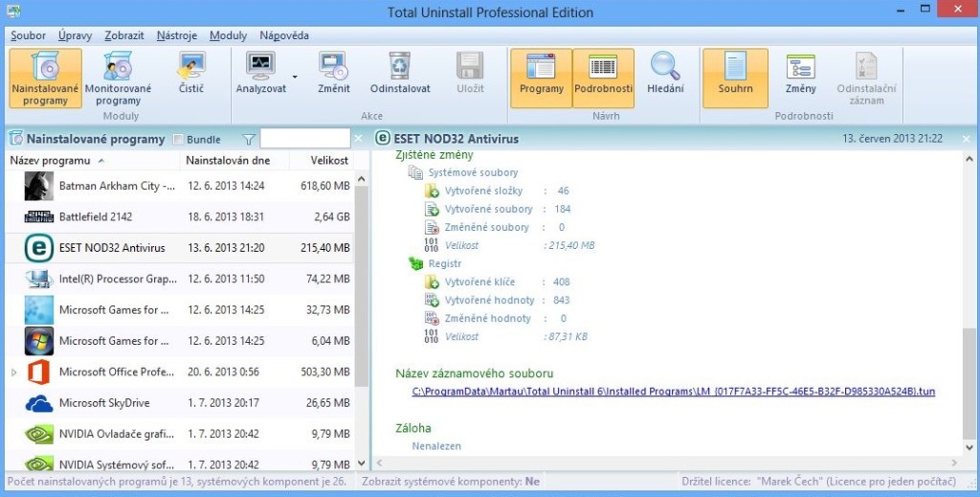Screen dimensions: 980x497
Task: Toggle the Podrobnosti panel layout
Action: 603,79
